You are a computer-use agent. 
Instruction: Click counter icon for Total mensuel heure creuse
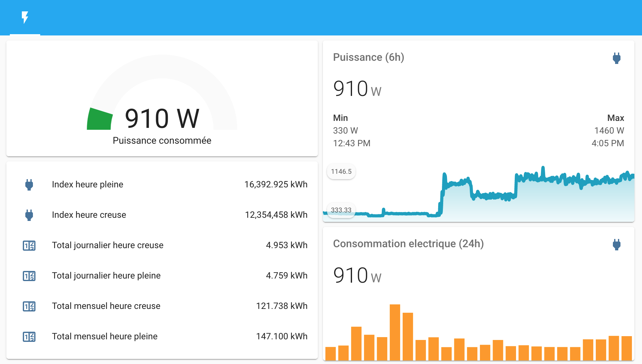(29, 306)
